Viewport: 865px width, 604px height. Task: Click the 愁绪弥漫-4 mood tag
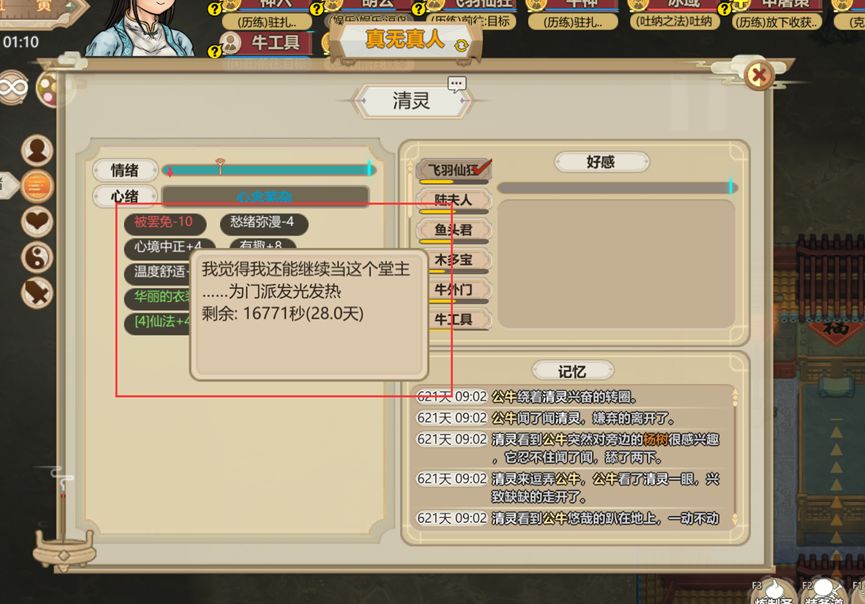tap(264, 222)
